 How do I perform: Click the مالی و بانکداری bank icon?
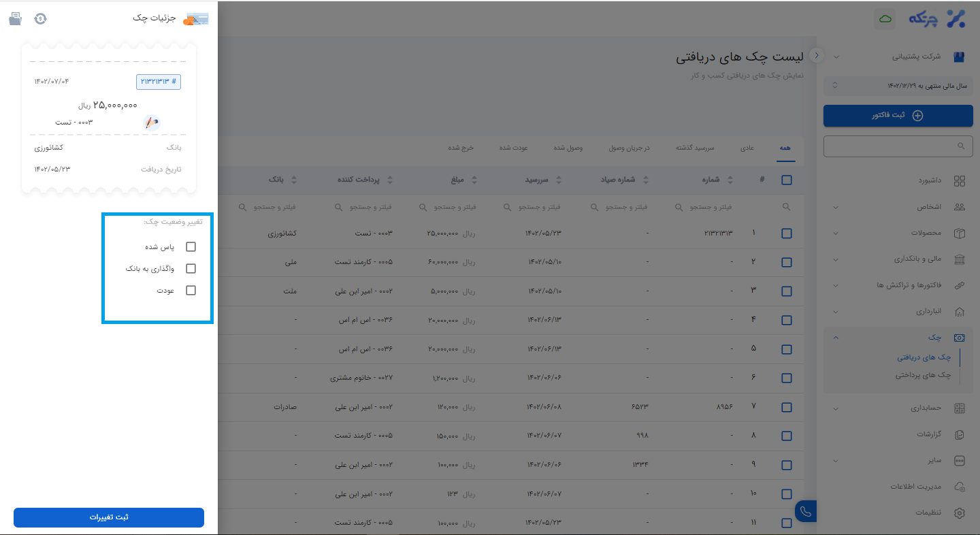coord(960,259)
